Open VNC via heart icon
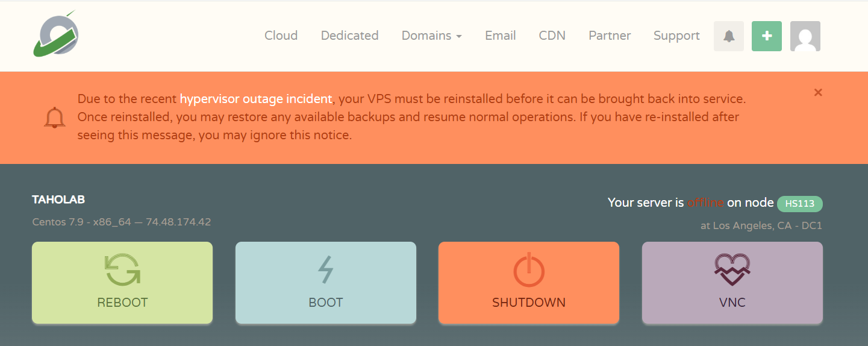 [x=732, y=269]
